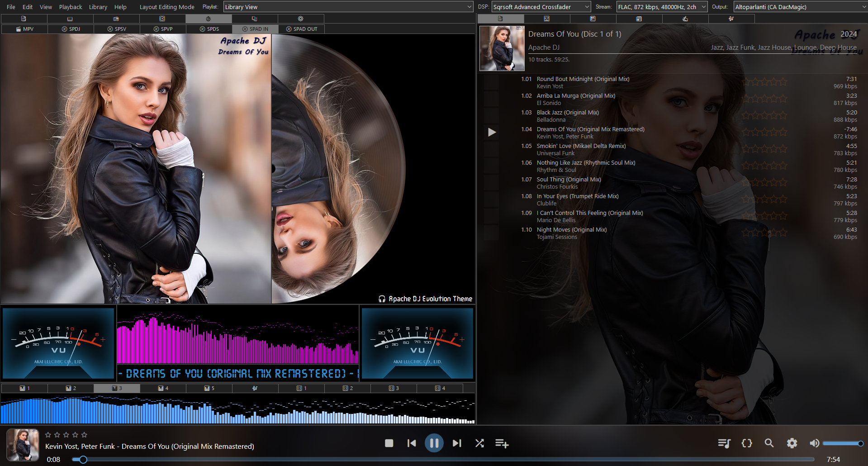Switch to the SPDS tab
Viewport: 868px width, 466px height.
pos(209,29)
